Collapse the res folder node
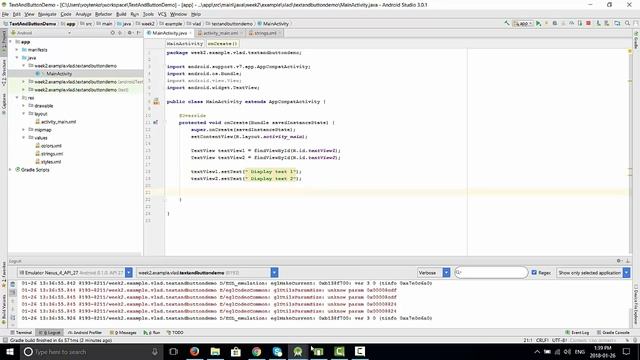This screenshot has width=640, height=360. tap(17, 98)
